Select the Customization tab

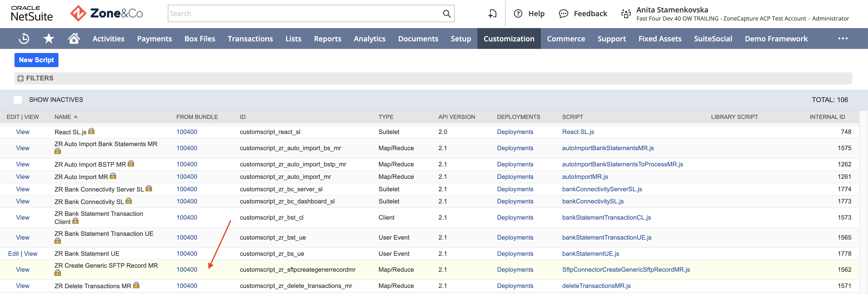pyautogui.click(x=509, y=38)
